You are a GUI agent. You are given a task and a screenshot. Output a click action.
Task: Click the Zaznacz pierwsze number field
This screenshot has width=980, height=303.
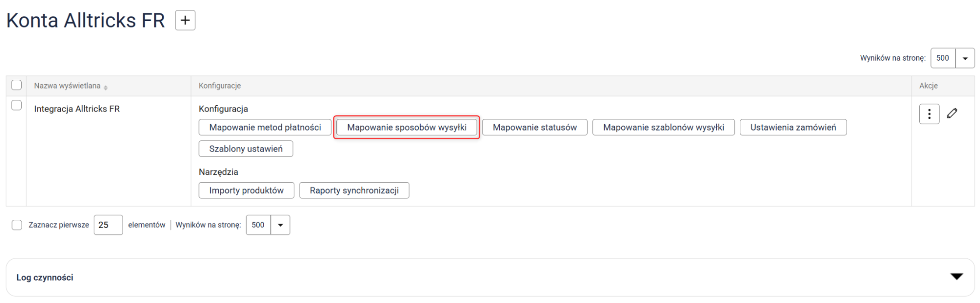click(x=108, y=225)
